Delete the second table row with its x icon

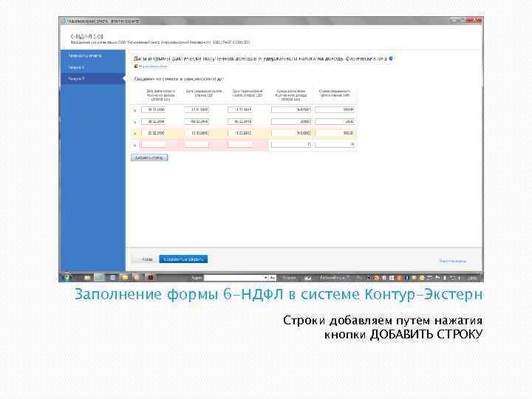[x=134, y=122]
